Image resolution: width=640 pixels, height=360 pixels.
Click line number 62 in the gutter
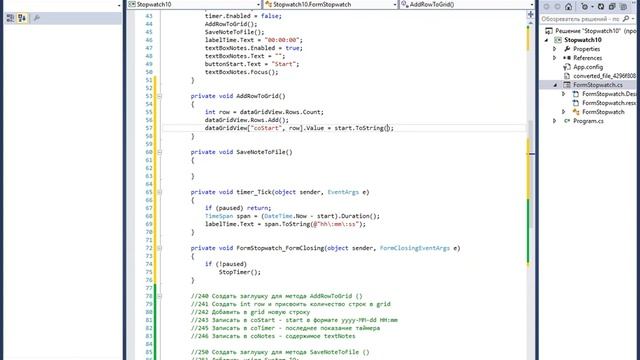(x=149, y=168)
